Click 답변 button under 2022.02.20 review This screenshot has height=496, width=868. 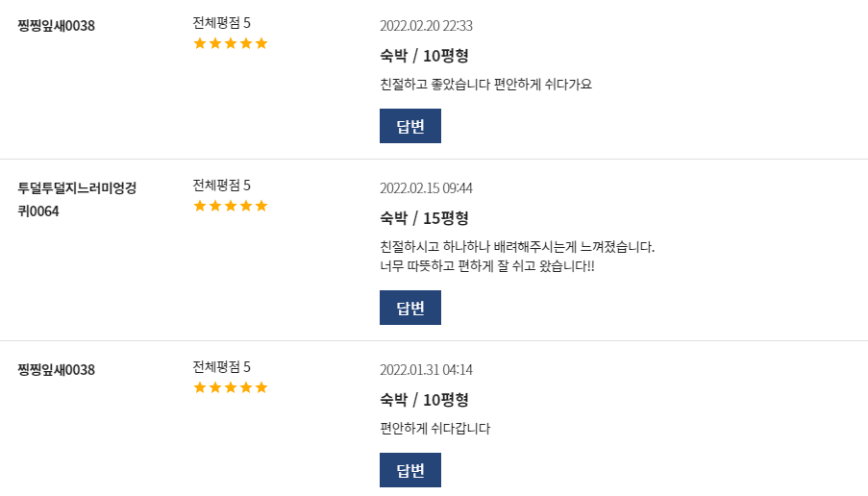coord(410,126)
